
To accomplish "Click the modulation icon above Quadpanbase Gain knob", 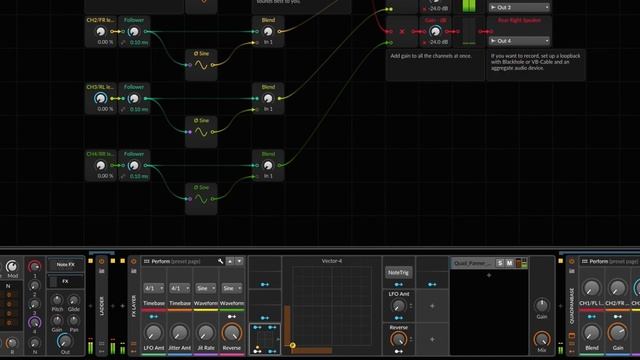I will coord(618,316).
